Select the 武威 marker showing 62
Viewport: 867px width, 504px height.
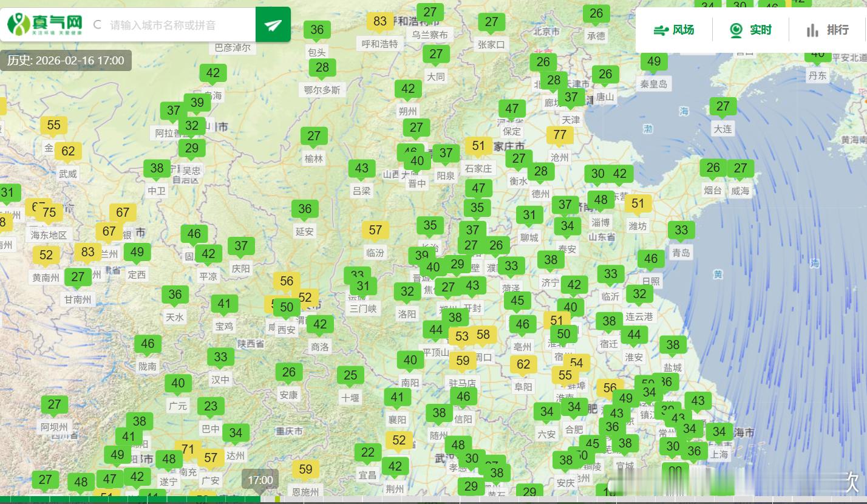coord(68,153)
